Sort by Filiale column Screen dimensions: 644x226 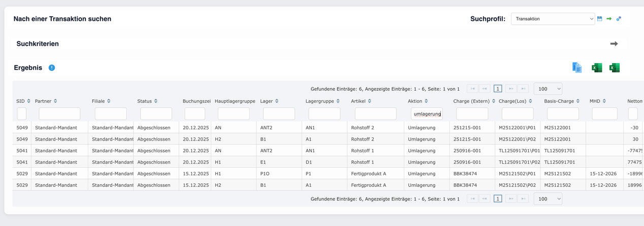[109, 101]
